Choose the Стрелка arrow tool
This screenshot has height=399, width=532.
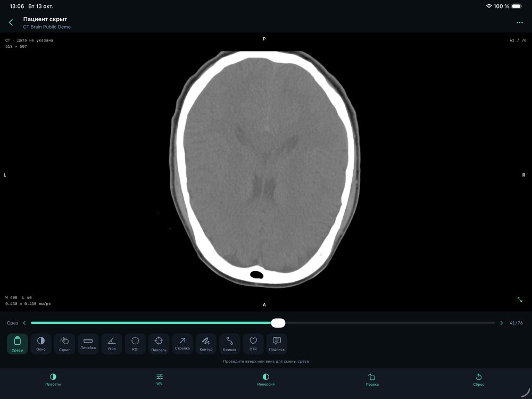point(182,344)
